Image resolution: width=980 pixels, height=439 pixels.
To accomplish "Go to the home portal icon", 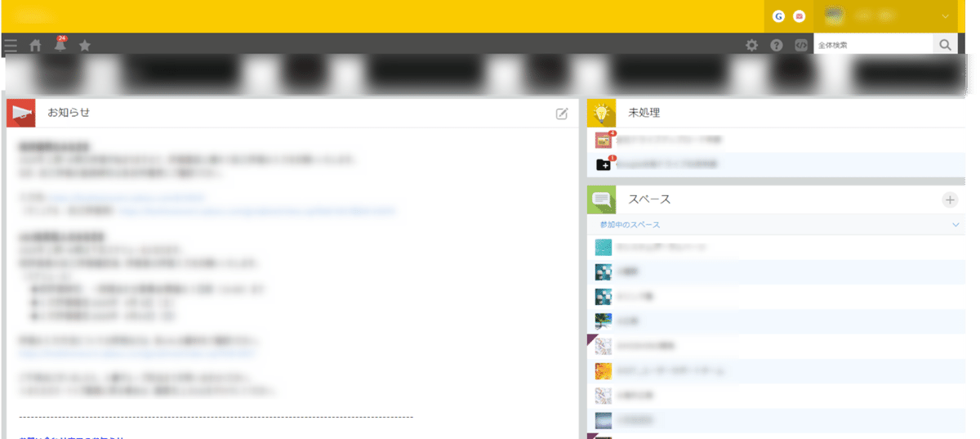I will (x=35, y=46).
